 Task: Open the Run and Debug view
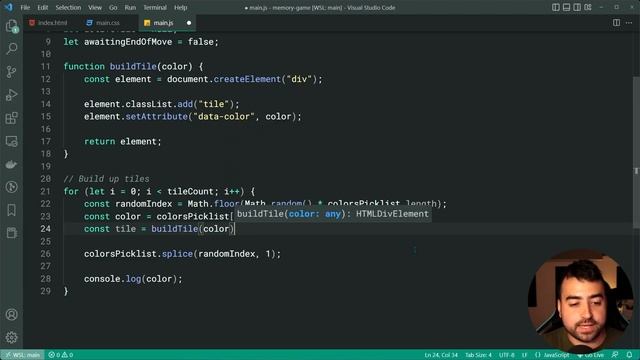point(11,95)
